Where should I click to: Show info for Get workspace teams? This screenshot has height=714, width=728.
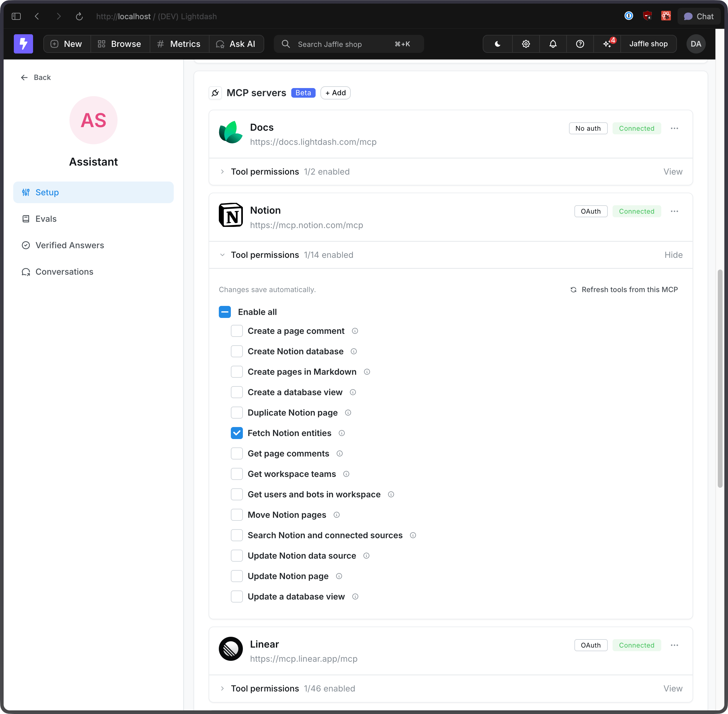(346, 474)
